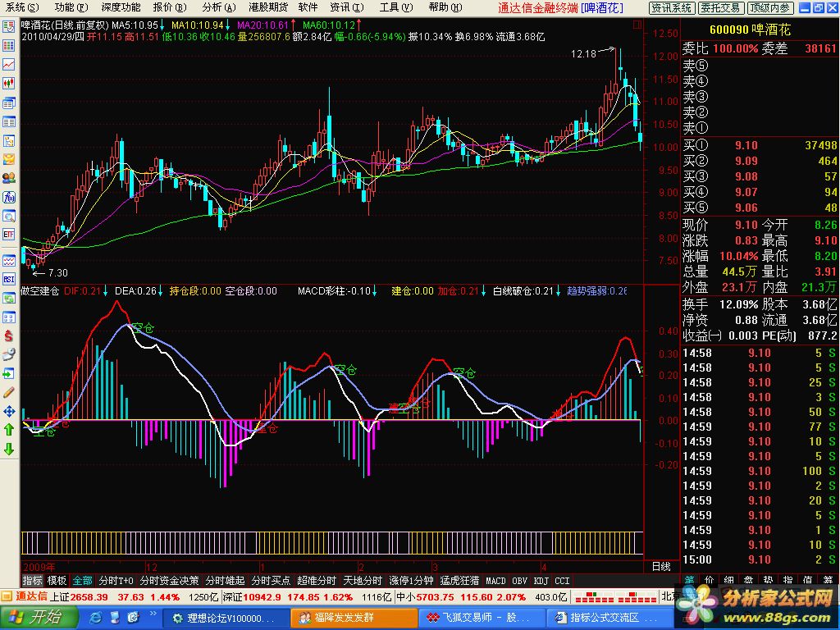This screenshot has width=840, height=630.
Task: Select the OBV indicator tab
Action: coord(519,581)
